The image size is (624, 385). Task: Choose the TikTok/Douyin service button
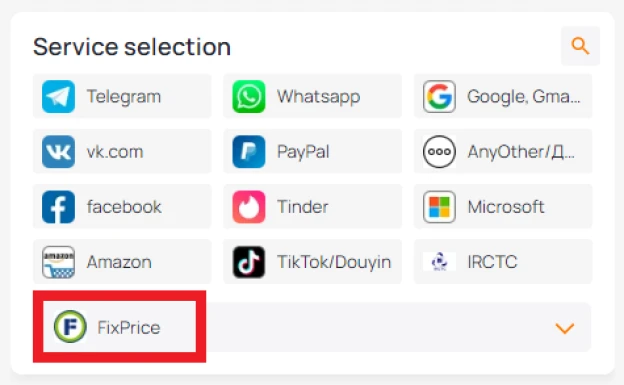tap(312, 262)
